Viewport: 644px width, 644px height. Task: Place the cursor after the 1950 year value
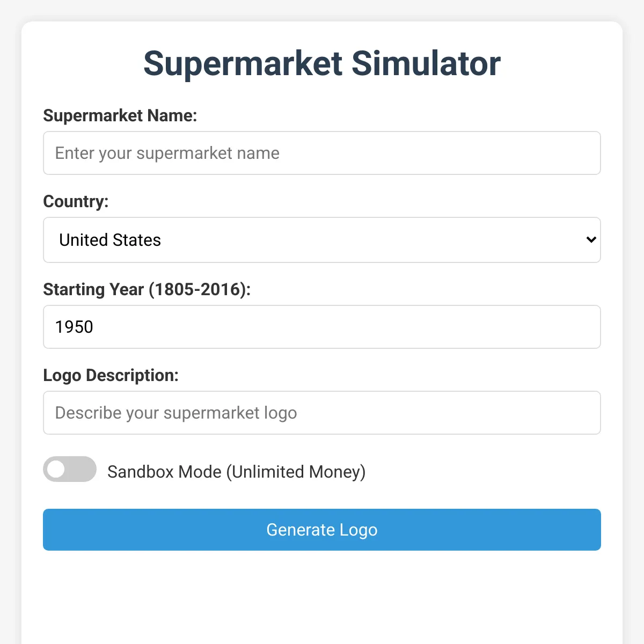point(94,327)
